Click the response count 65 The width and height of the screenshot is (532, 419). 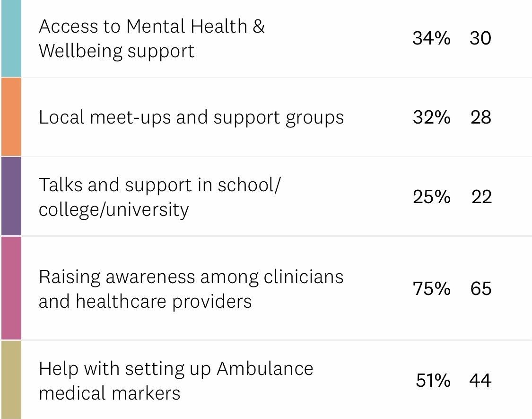(481, 288)
